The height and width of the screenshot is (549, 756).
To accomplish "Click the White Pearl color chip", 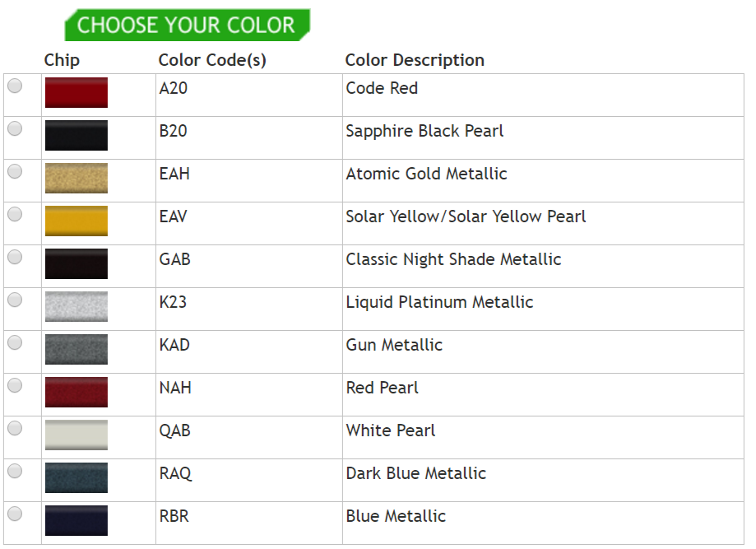I will click(x=77, y=435).
